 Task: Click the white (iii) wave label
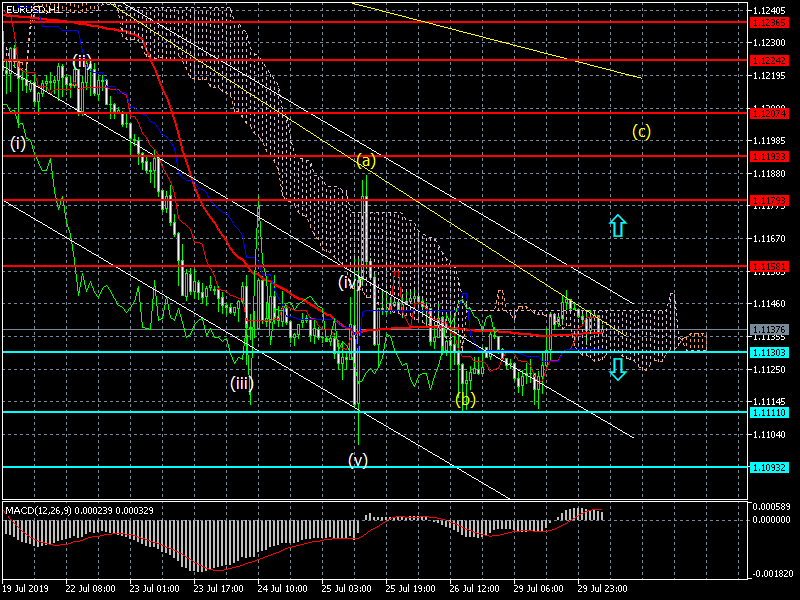tap(241, 383)
